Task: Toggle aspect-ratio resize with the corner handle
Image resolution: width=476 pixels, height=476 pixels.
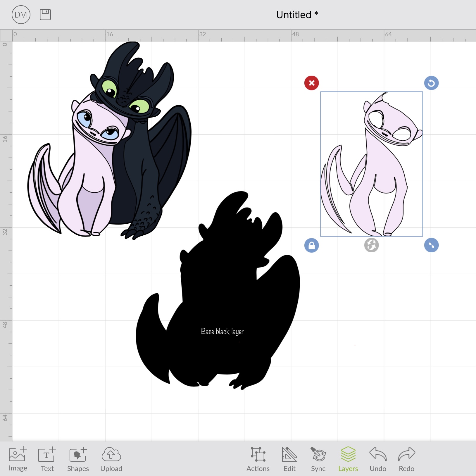Action: 431,245
